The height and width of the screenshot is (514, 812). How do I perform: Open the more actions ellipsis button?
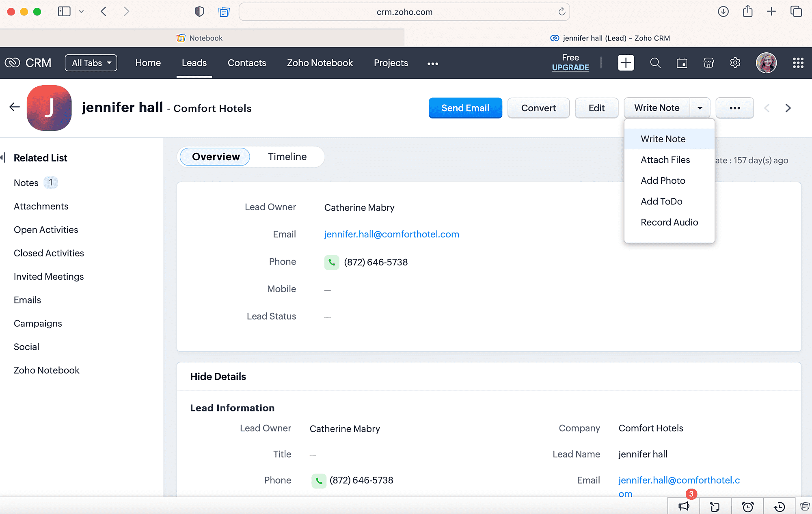tap(734, 108)
